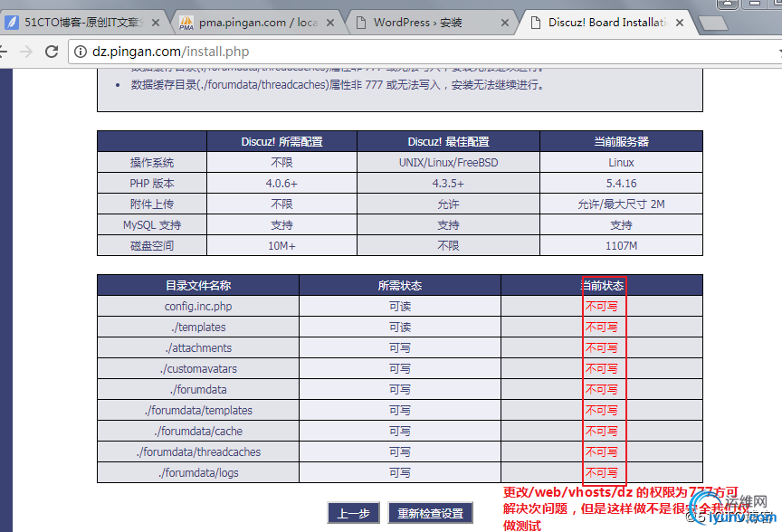View site information icon in address bar
Screen dimensions: 782x532
click(81, 52)
